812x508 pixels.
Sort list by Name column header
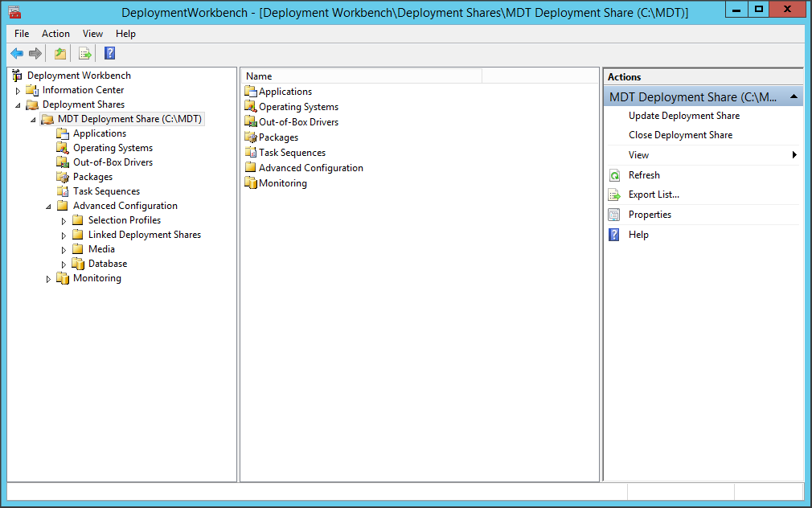point(360,76)
